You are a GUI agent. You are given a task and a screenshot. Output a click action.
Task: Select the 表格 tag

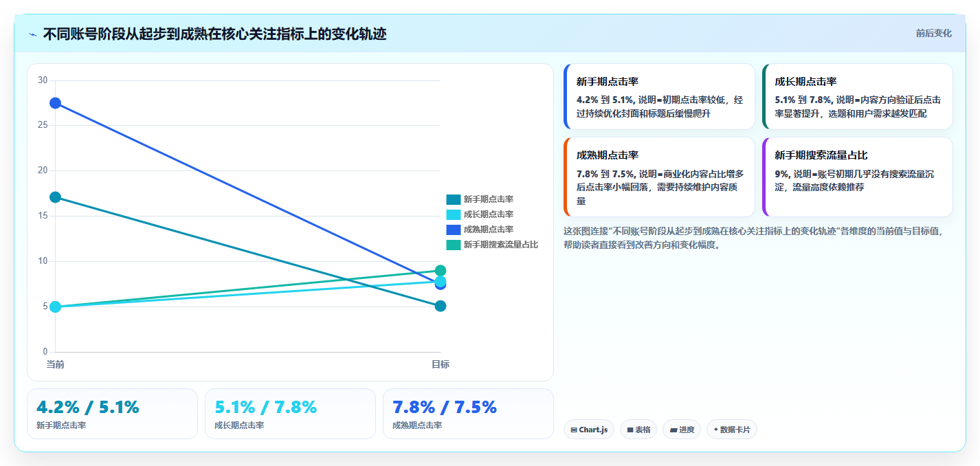638,430
